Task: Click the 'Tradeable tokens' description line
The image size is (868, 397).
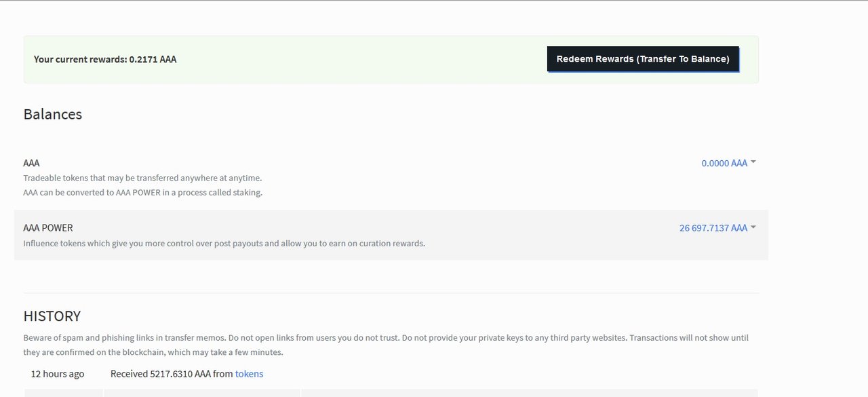Action: point(142,178)
